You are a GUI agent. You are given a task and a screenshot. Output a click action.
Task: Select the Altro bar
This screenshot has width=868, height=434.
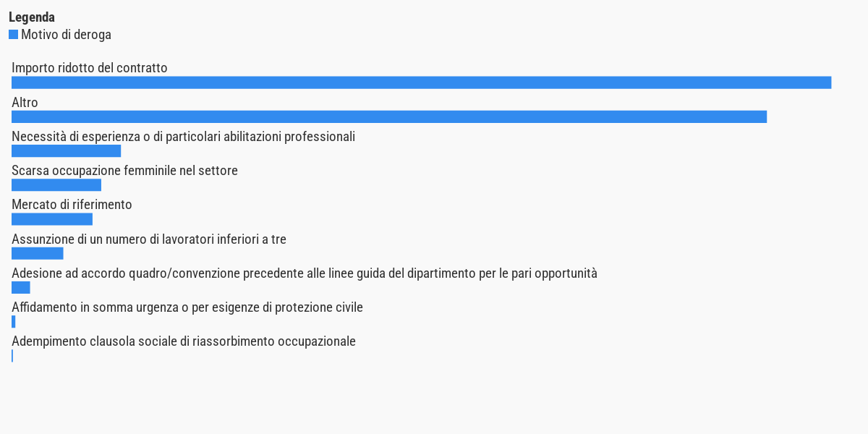(389, 116)
